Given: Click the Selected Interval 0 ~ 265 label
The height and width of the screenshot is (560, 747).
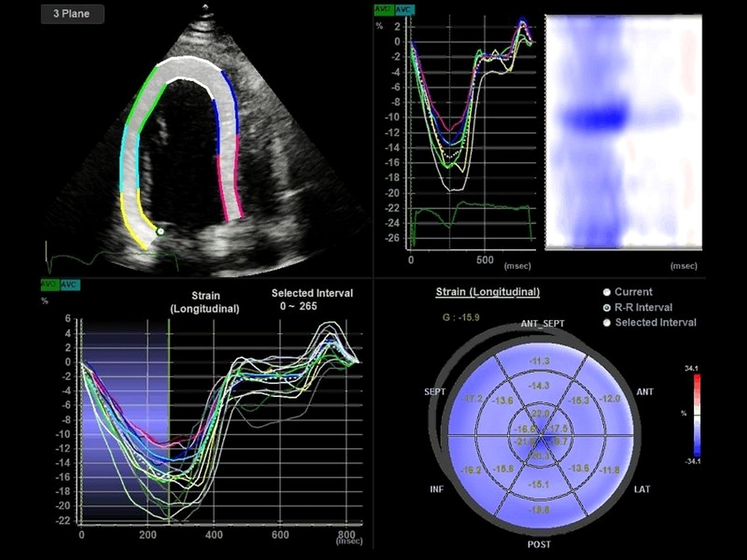Looking at the screenshot, I should tap(312, 300).
